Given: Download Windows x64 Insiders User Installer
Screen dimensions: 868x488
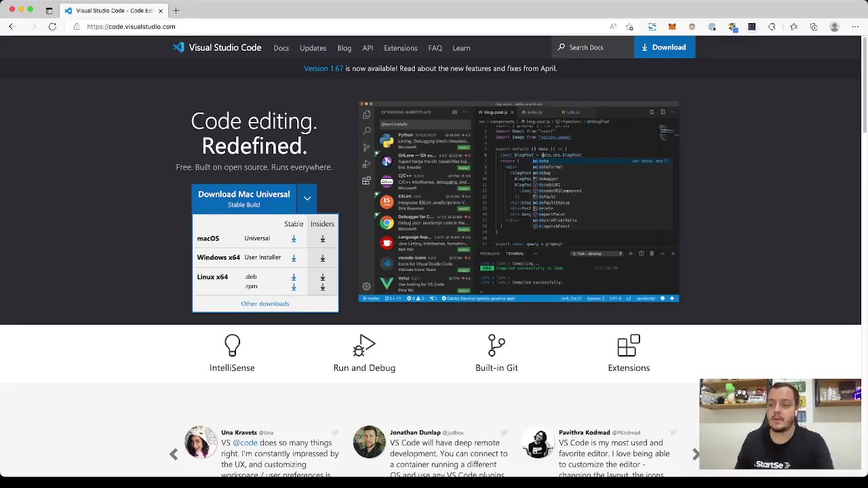Looking at the screenshot, I should pyautogui.click(x=323, y=258).
